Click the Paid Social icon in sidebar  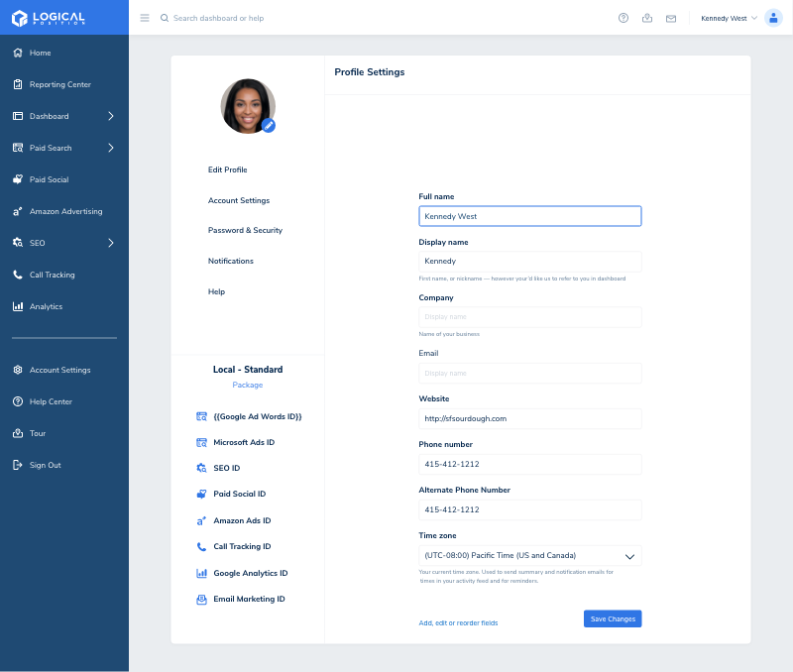(18, 179)
